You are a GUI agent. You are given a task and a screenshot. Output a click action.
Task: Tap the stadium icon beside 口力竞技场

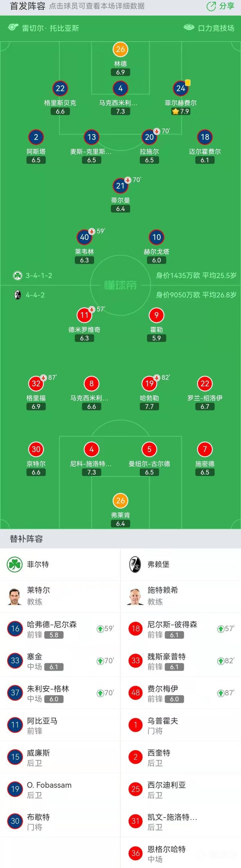pos(189,27)
